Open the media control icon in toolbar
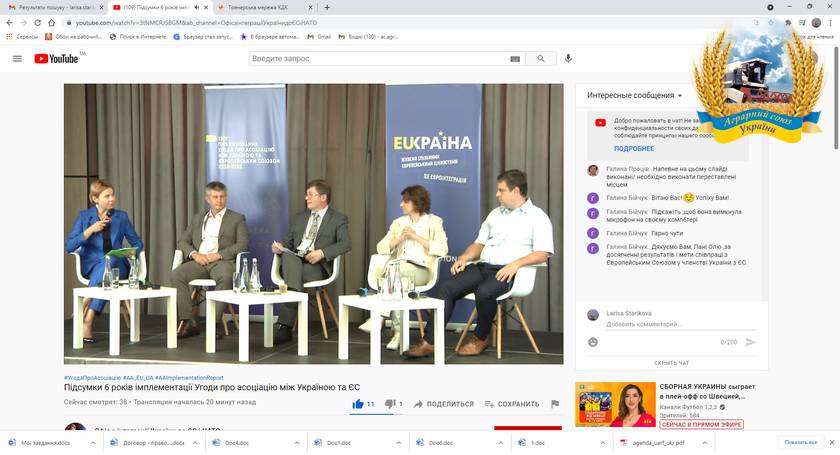Image resolution: width=840 pixels, height=455 pixels. [802, 23]
